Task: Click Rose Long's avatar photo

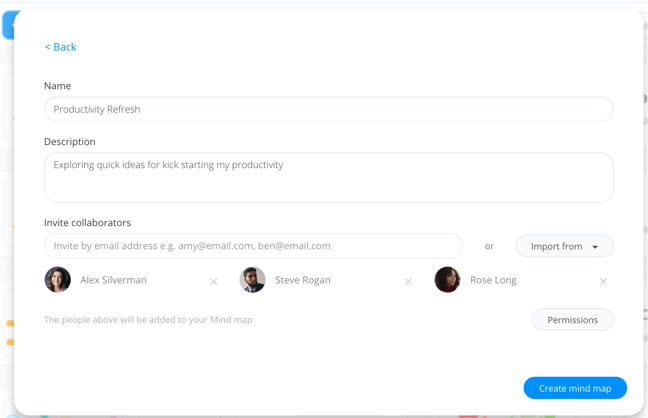Action: (x=448, y=279)
